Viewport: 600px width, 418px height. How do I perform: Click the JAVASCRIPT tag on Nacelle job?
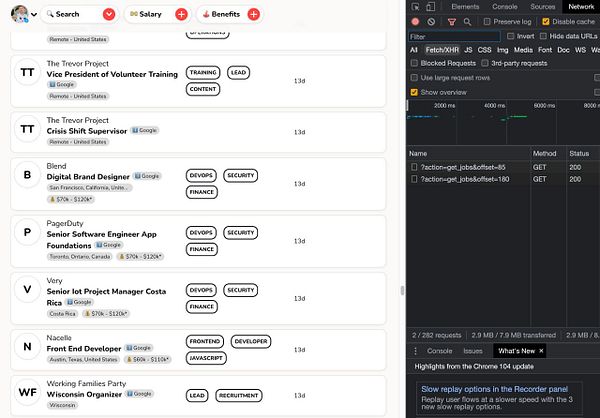pos(206,358)
